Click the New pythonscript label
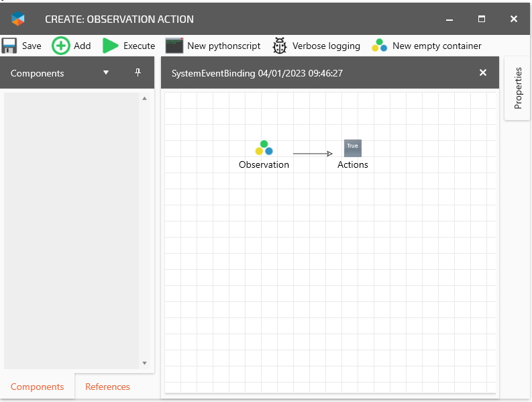Viewport: 532px width, 402px height. [223, 46]
